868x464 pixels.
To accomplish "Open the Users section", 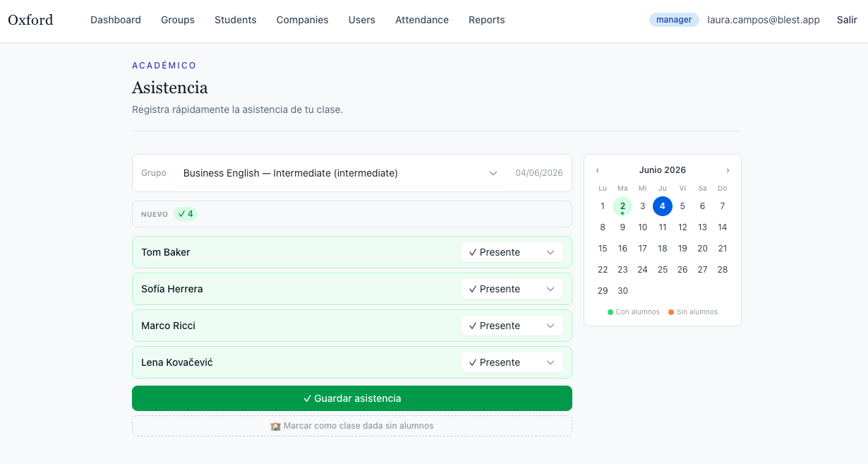I will pyautogui.click(x=362, y=20).
